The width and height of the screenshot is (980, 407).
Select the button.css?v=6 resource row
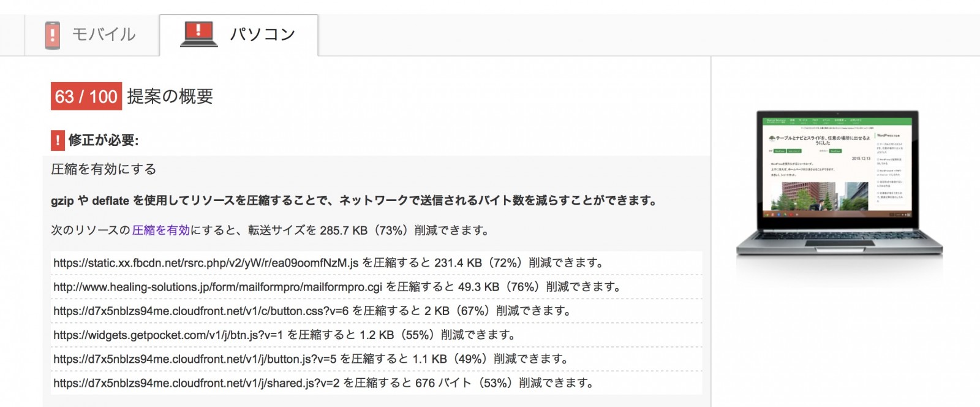coord(376,311)
